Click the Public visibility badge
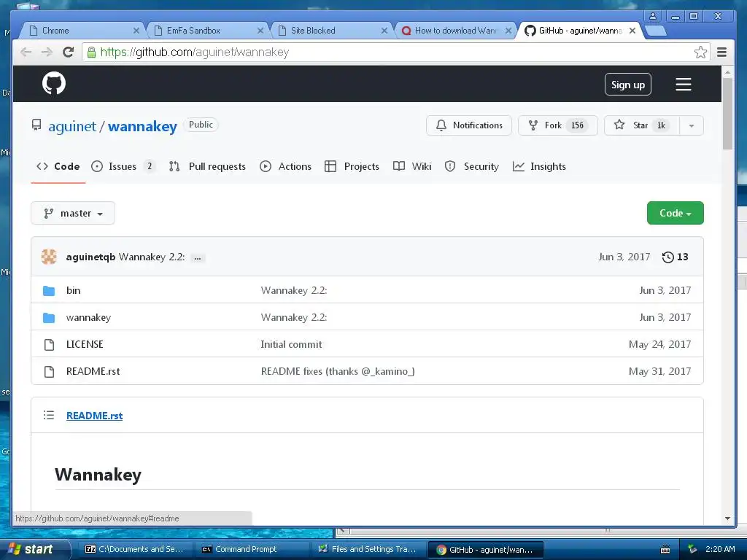The width and height of the screenshot is (747, 560). point(201,125)
